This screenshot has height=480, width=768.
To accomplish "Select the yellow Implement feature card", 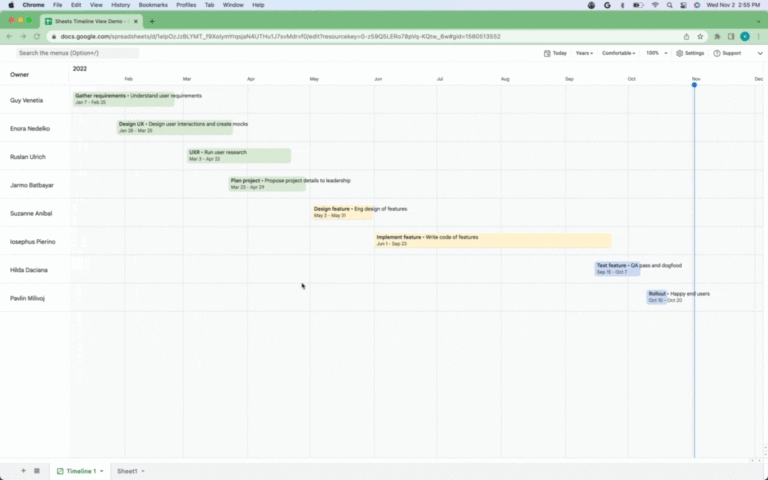I will pyautogui.click(x=493, y=240).
